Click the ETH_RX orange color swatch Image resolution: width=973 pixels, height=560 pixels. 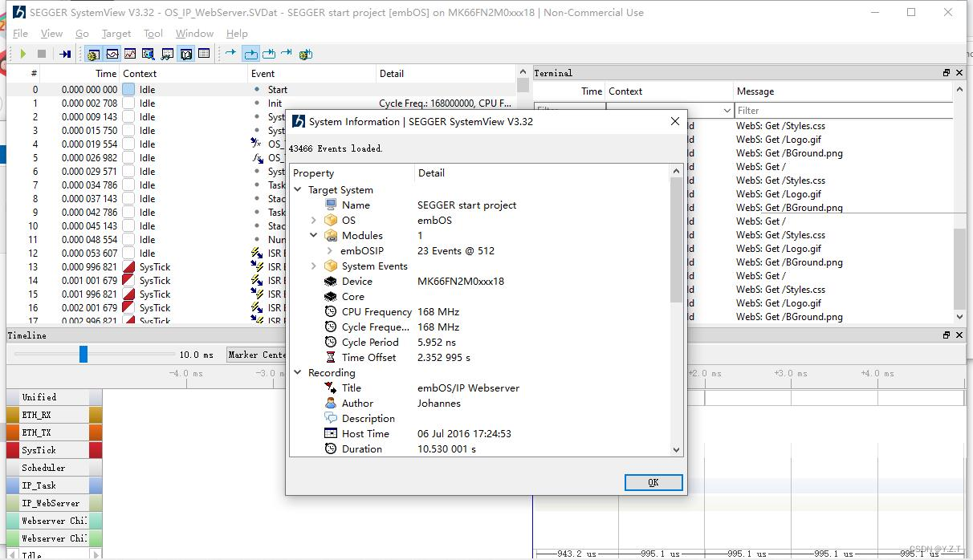[x=13, y=415]
